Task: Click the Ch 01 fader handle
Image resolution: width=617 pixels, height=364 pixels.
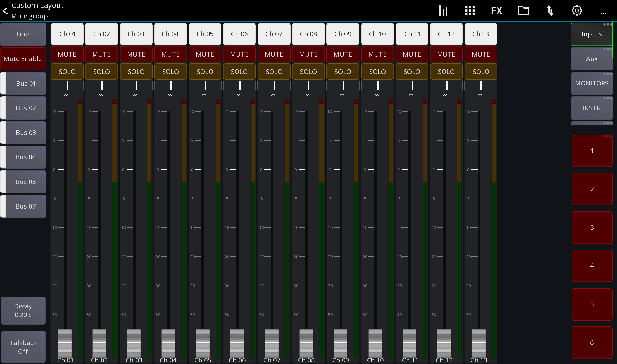Action: click(x=65, y=343)
